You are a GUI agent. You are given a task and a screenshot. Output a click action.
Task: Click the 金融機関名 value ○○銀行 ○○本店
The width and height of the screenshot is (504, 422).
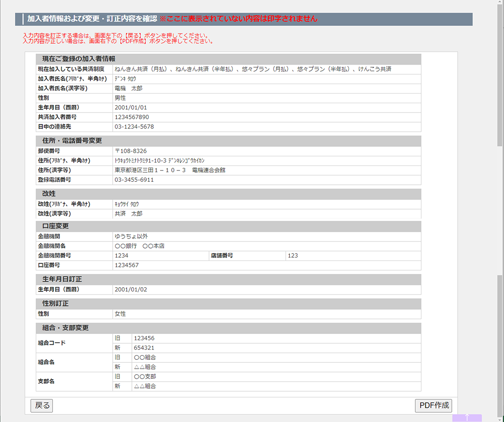[x=142, y=246]
